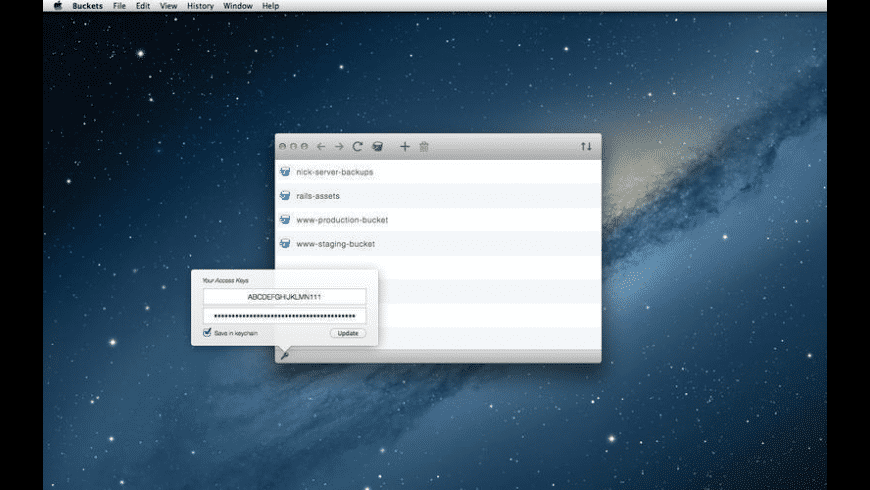Go back with the left arrow
870x490 pixels.
pyautogui.click(x=321, y=147)
